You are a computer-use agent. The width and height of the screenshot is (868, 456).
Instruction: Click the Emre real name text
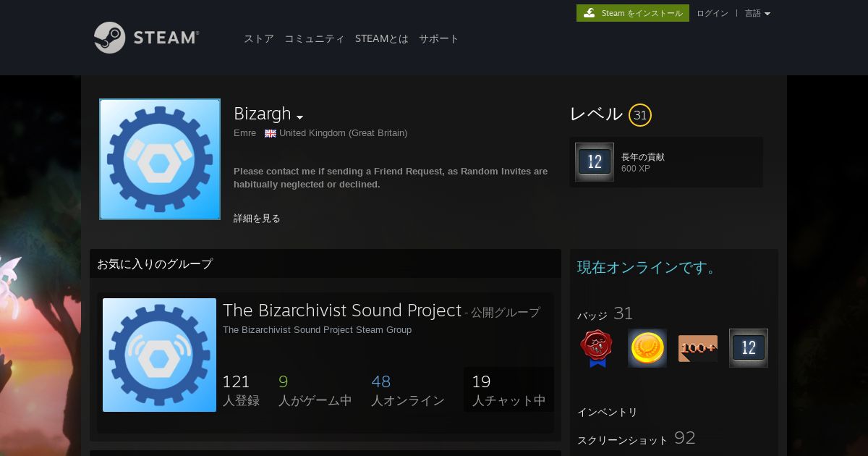[245, 133]
